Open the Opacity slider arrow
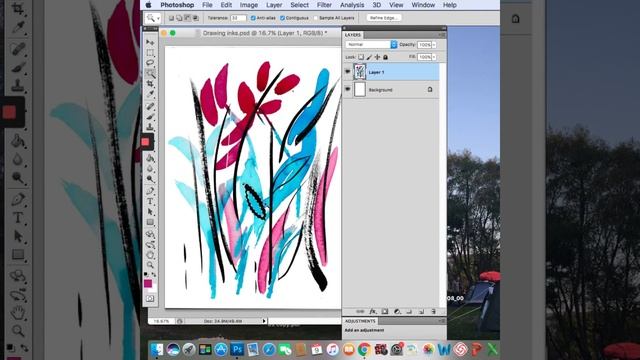 (434, 44)
